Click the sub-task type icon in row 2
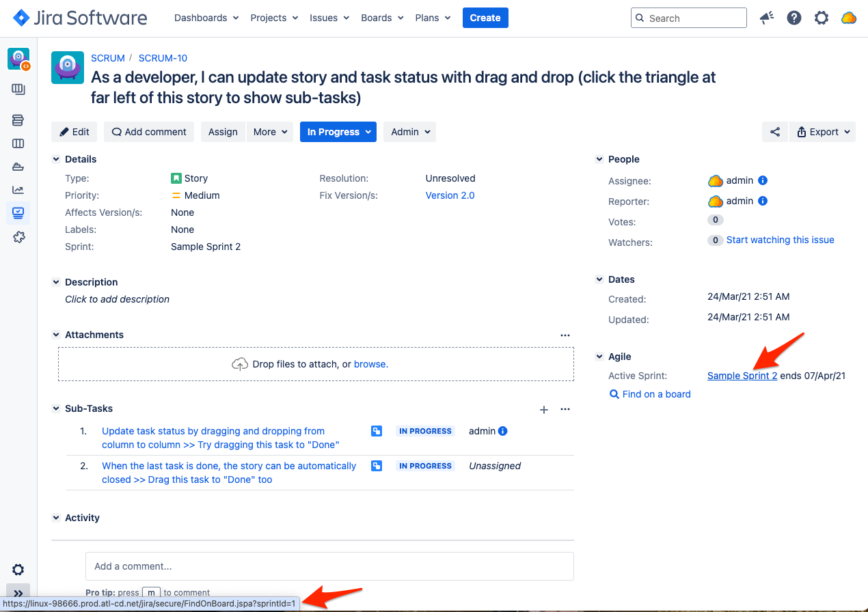Screen dimensions: 868x612 tap(377, 466)
